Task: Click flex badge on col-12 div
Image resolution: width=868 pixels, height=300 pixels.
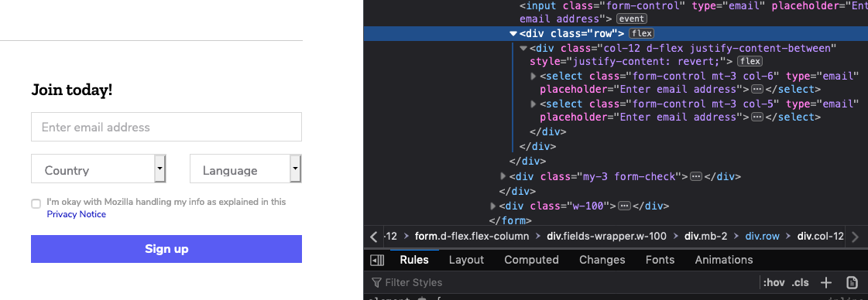Action: coord(750,61)
